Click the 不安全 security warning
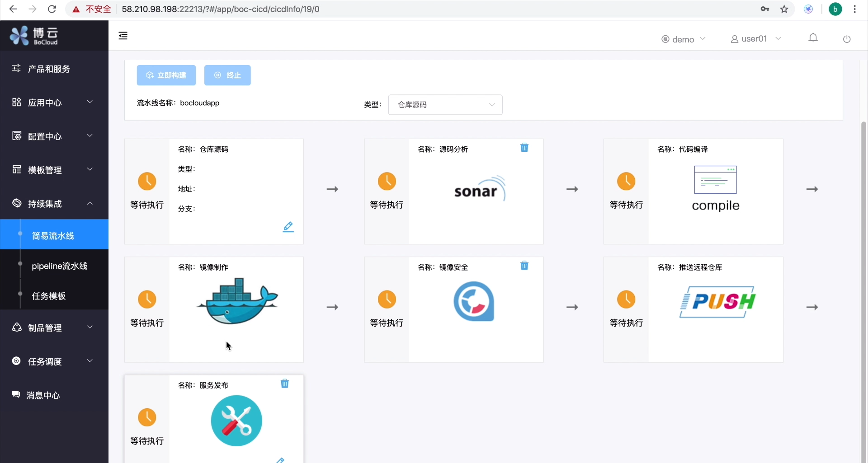This screenshot has width=868, height=463. [92, 9]
